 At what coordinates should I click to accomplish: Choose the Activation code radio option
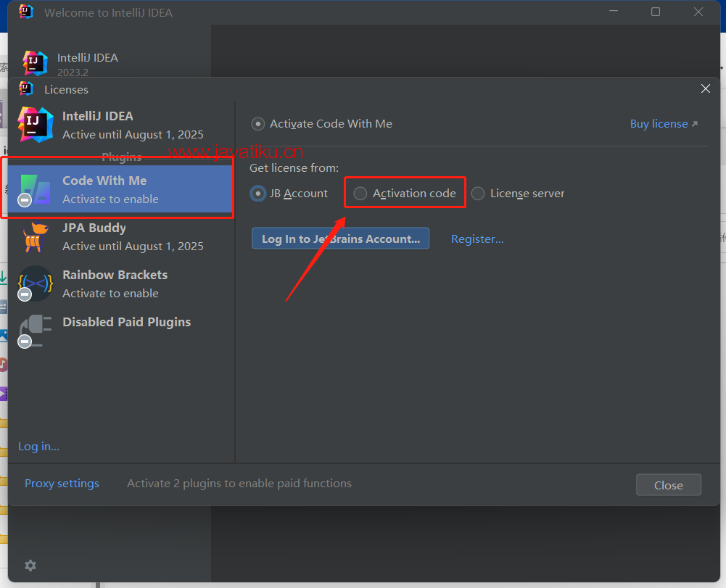coord(405,193)
